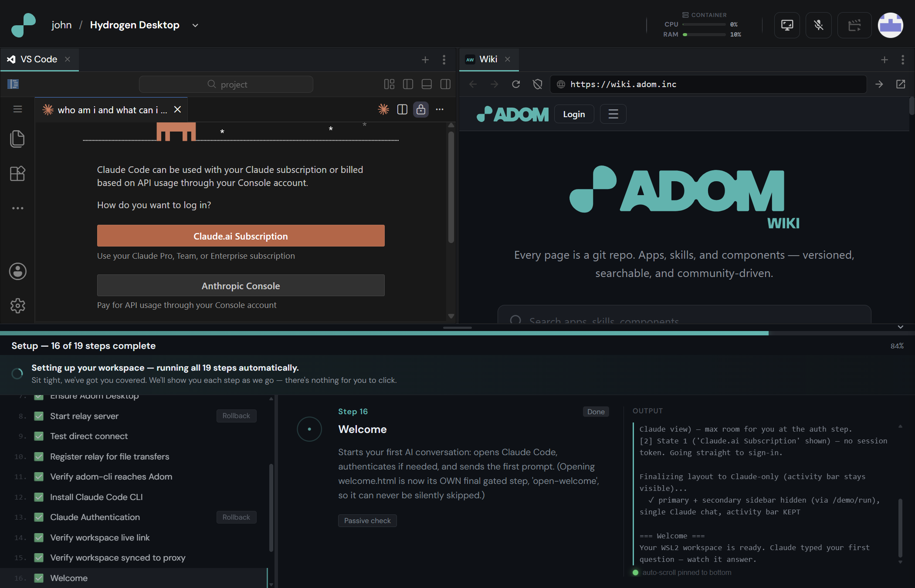Split the Claude editor to the right
The image size is (915, 588).
point(402,109)
